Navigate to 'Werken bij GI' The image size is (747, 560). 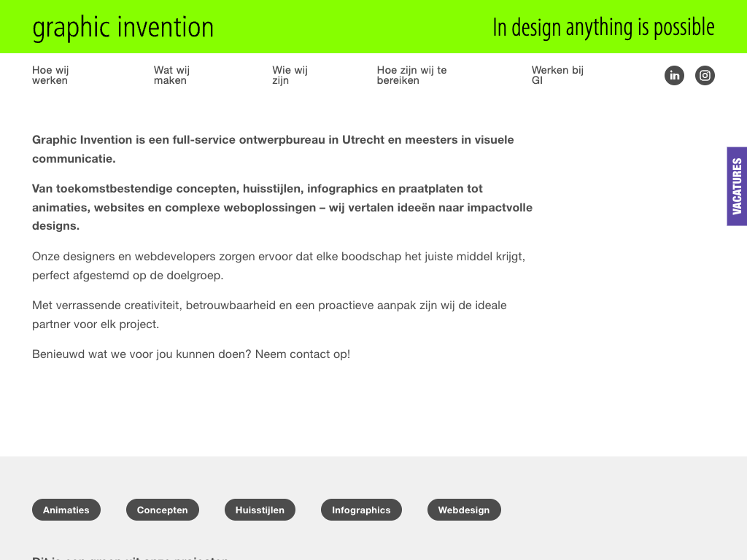pos(557,75)
